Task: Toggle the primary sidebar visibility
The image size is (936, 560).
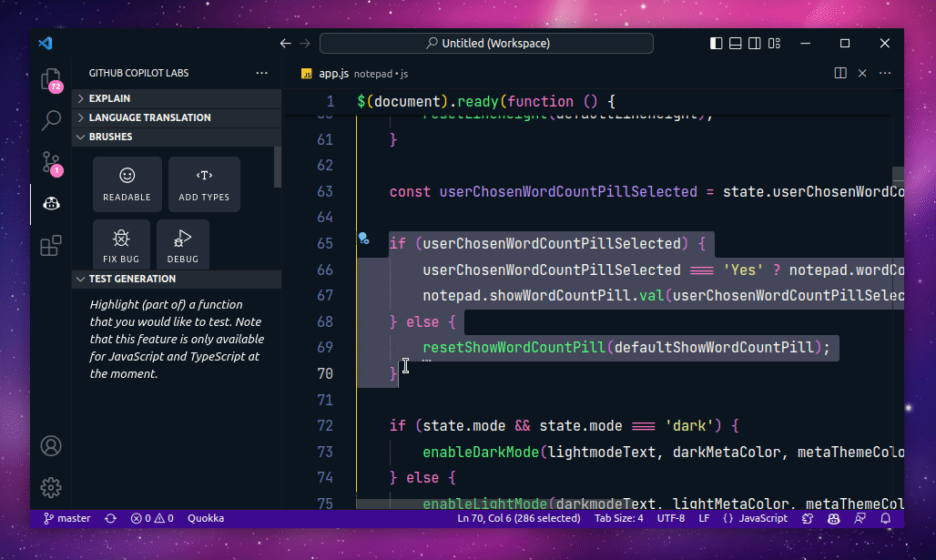Action: tap(716, 43)
